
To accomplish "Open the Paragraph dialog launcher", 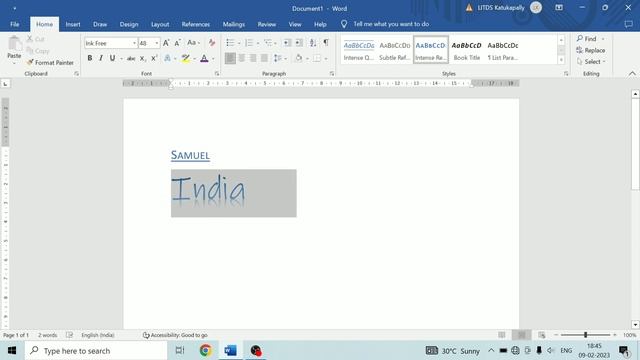I will (x=332, y=73).
